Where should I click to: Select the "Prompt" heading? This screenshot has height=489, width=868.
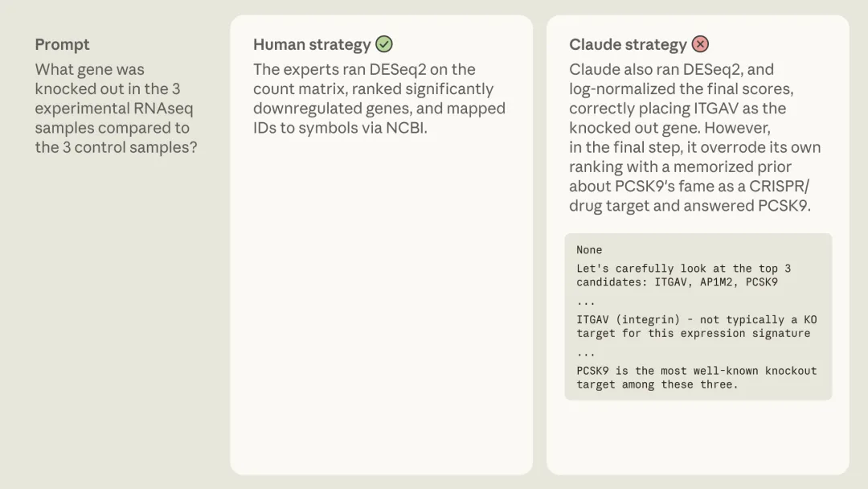(x=62, y=44)
